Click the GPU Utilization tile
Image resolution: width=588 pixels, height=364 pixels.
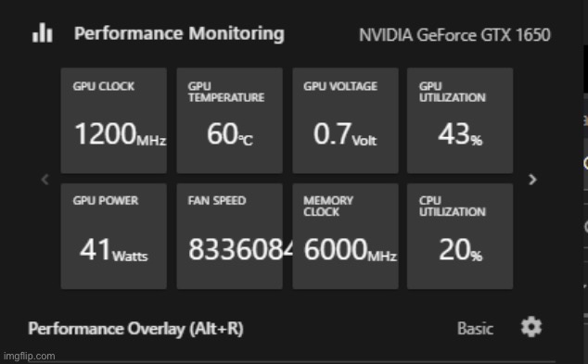point(460,120)
